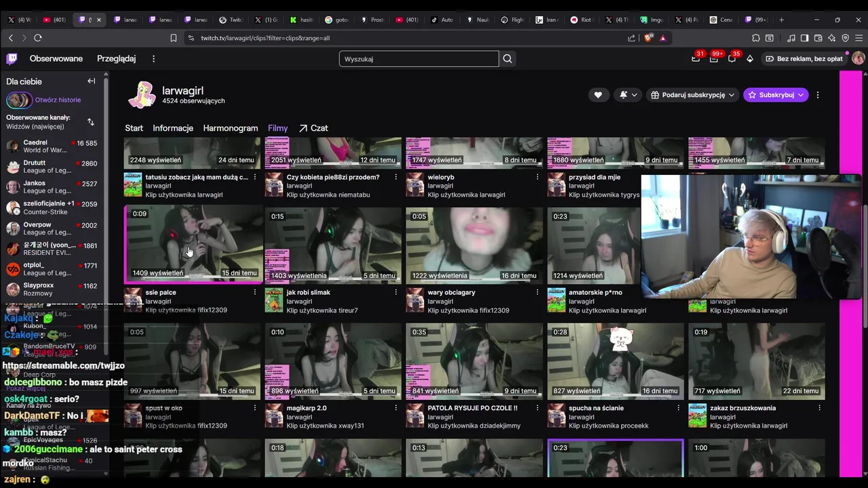Open the Harmonogram tab
Image resolution: width=868 pixels, height=488 pixels.
[231, 128]
